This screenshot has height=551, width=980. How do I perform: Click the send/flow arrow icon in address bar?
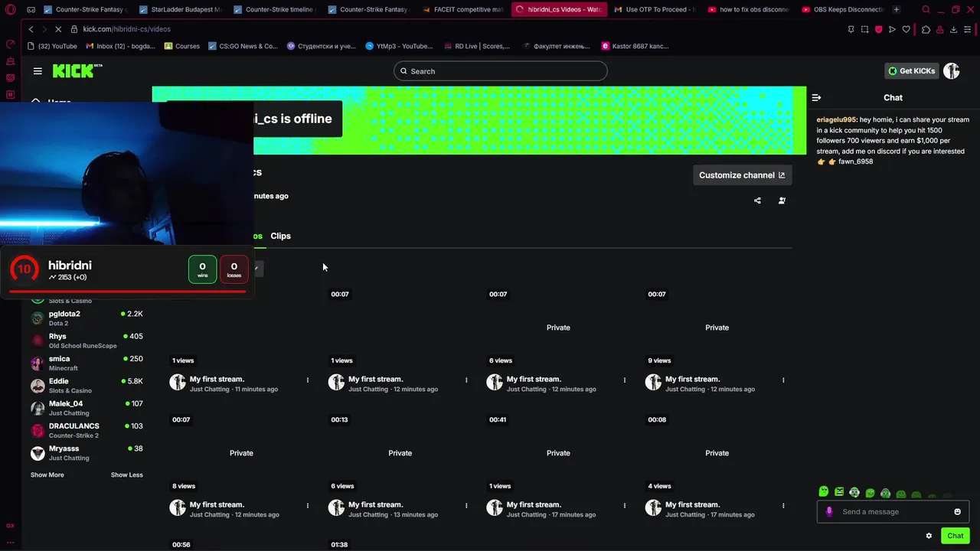tap(892, 29)
